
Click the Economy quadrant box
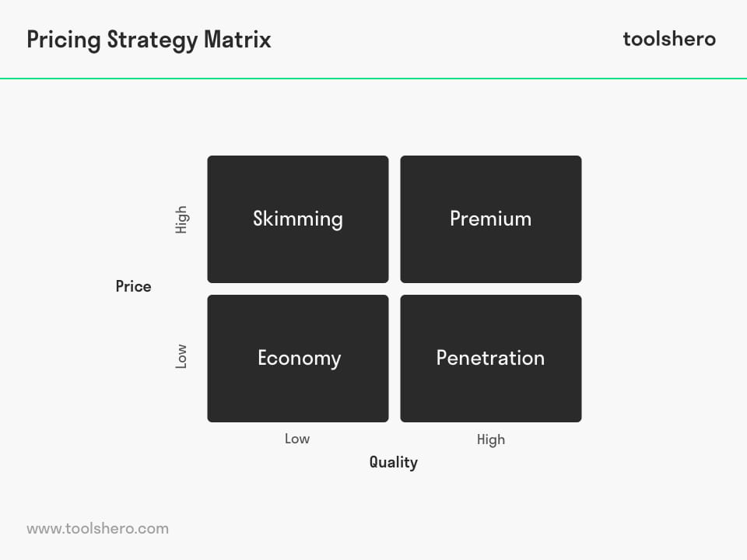[x=298, y=359]
